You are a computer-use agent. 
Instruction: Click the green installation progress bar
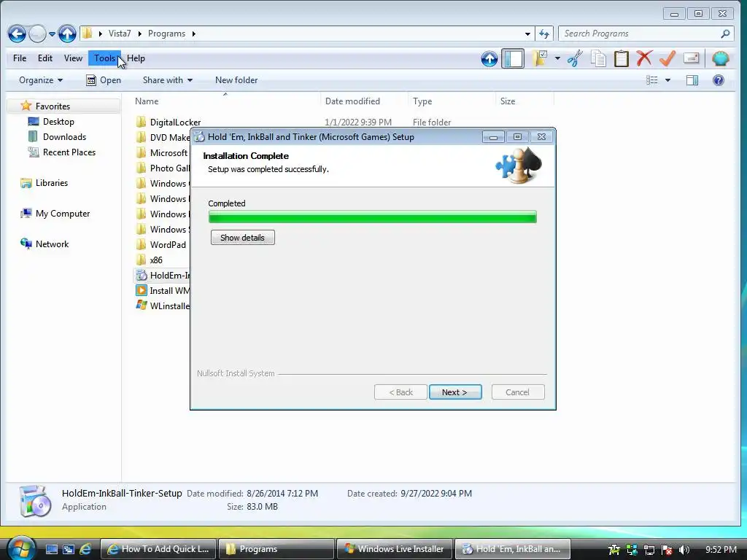point(373,217)
